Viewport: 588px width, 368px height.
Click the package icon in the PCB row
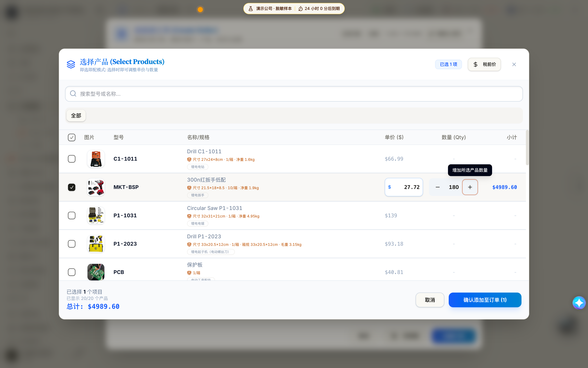coord(189,273)
